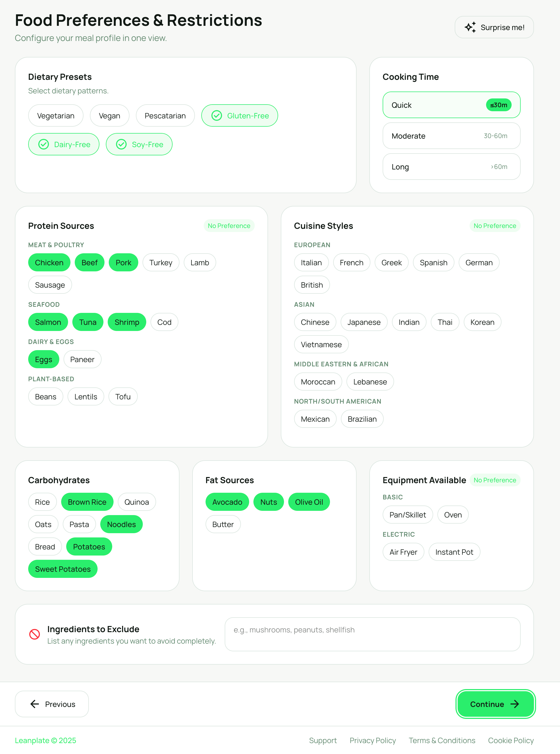
Task: Focus the ingredients to exclude text field
Action: point(372,634)
